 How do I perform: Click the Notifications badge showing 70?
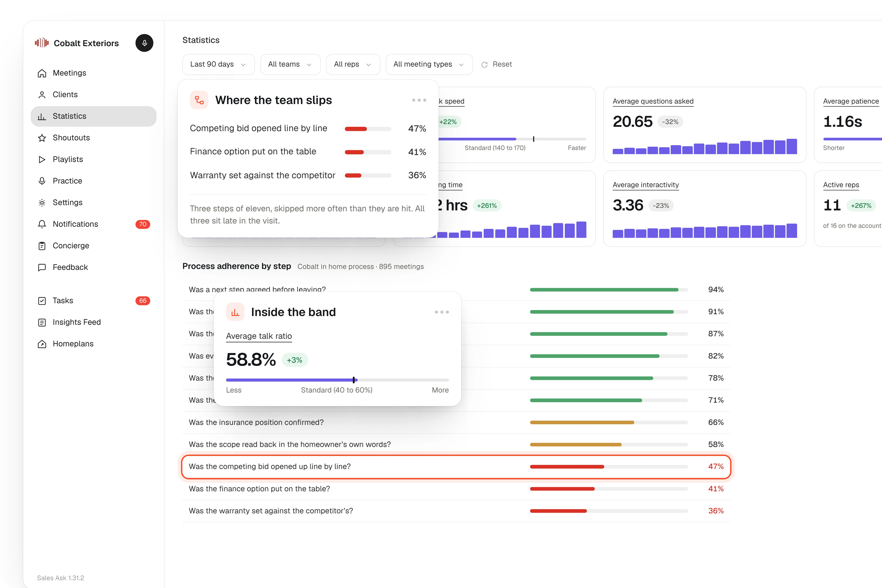pos(142,224)
